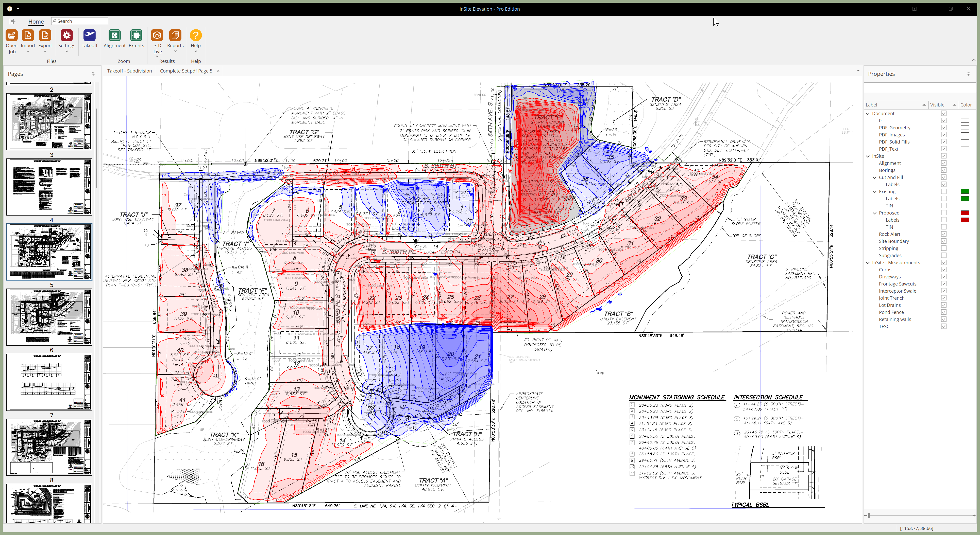
Task: Click the Proposed layer's red color swatch
Action: click(965, 213)
